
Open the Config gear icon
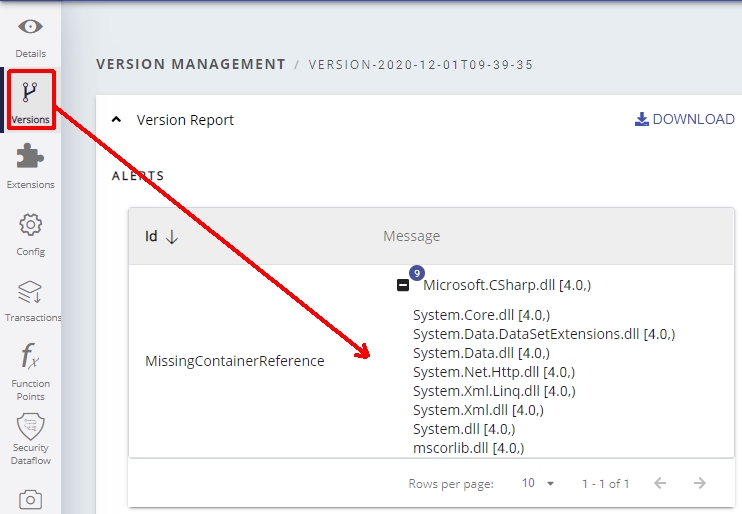coord(30,225)
